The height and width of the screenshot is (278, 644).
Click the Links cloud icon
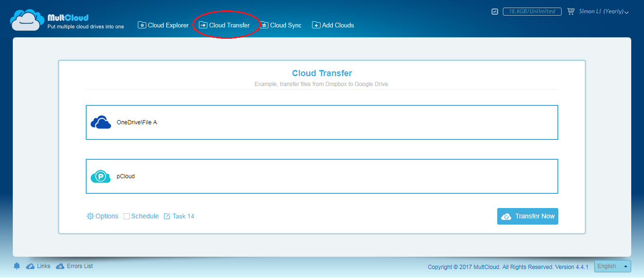point(30,266)
